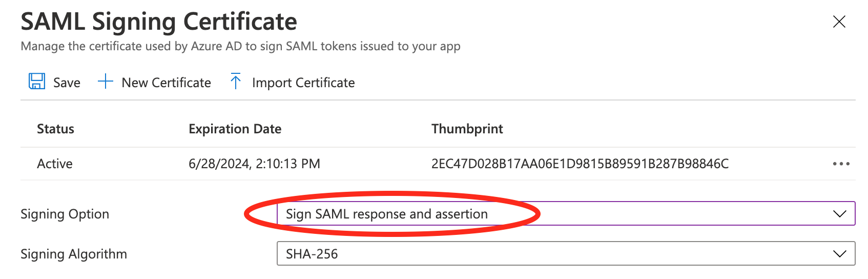Viewport: 868px width, 279px height.
Task: Click the Signing Algorithm dropdown chevron
Action: (839, 254)
